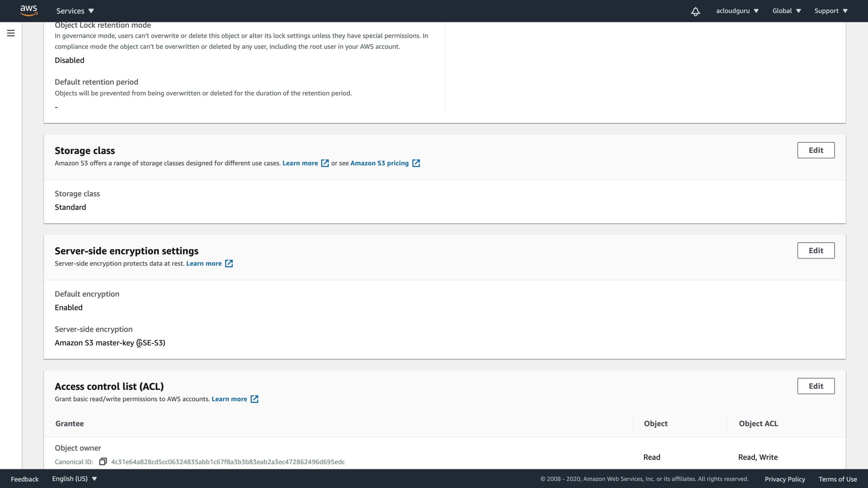868x488 pixels.
Task: Open the acloudguru account dropdown
Action: pyautogui.click(x=737, y=11)
